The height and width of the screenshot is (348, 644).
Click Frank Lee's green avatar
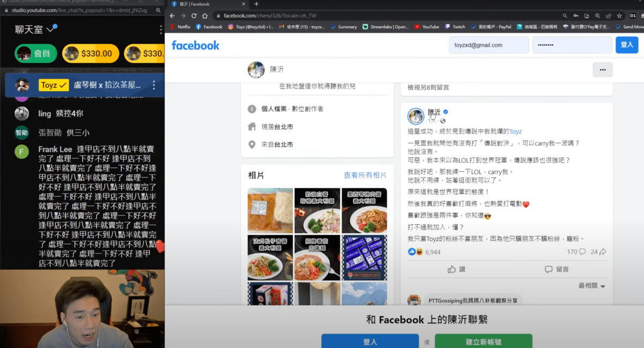(x=21, y=151)
